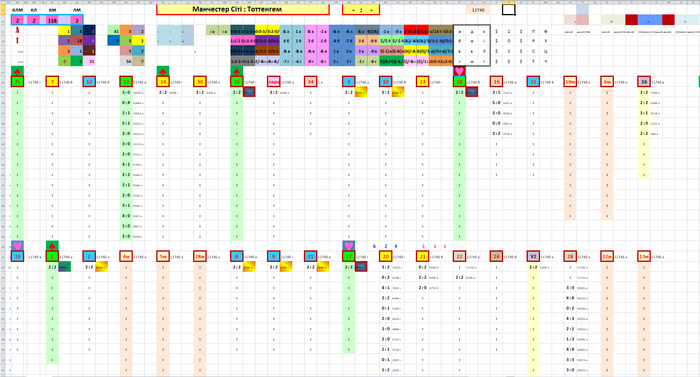
Task: Select the green boxed cell 35
Action: click(17, 82)
